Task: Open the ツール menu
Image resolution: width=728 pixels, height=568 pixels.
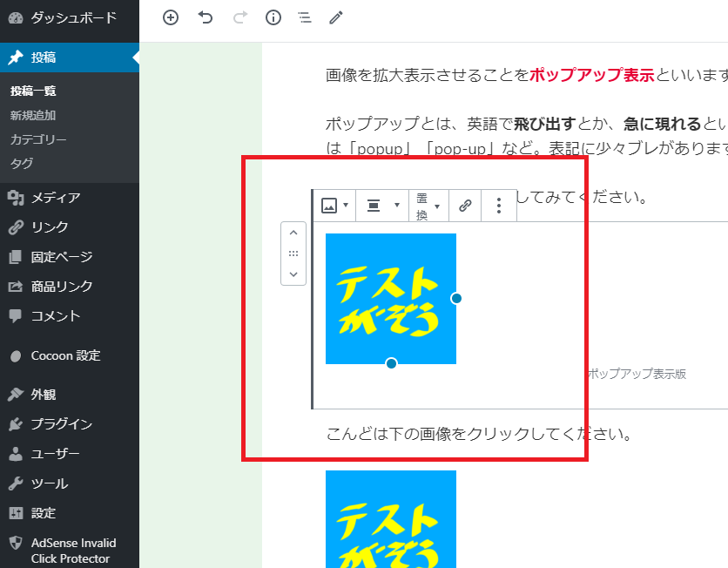Action: pos(70,484)
